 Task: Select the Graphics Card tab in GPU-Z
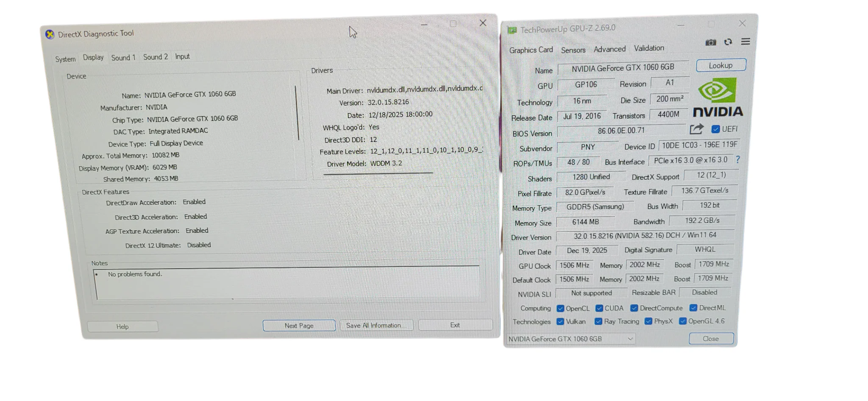click(531, 50)
